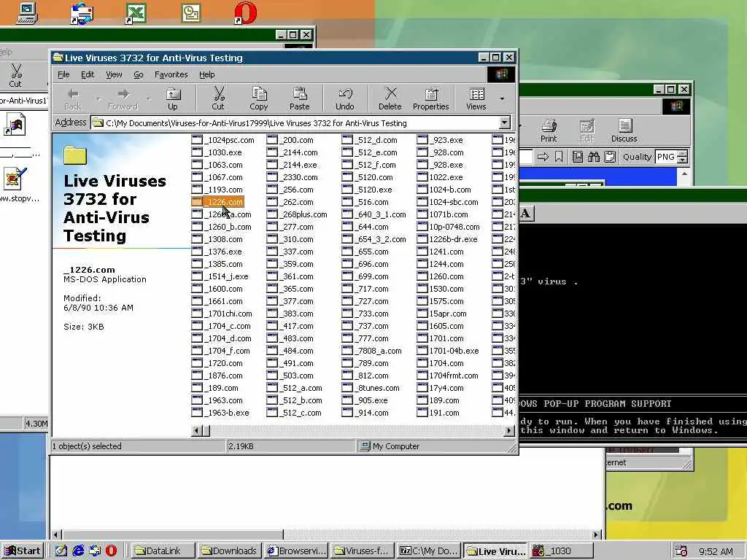The width and height of the screenshot is (747, 560).
Task: Click the Paste toolbar icon
Action: point(299,98)
